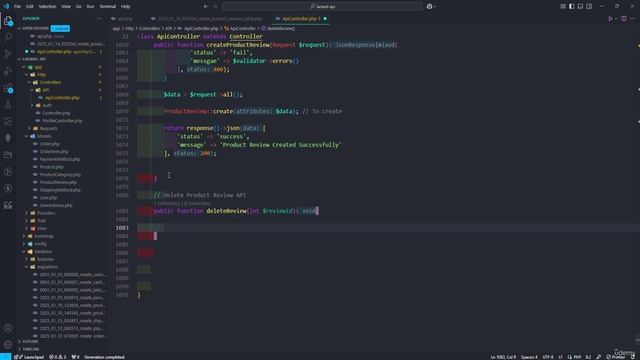Click the Prettier status bar item

tap(616, 357)
